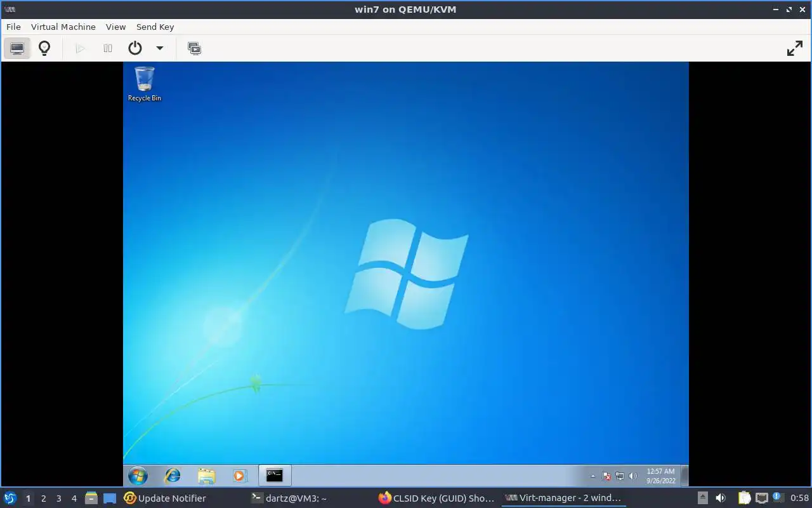The height and width of the screenshot is (508, 812).
Task: Switch viewer to fullscreen mode
Action: click(x=795, y=48)
